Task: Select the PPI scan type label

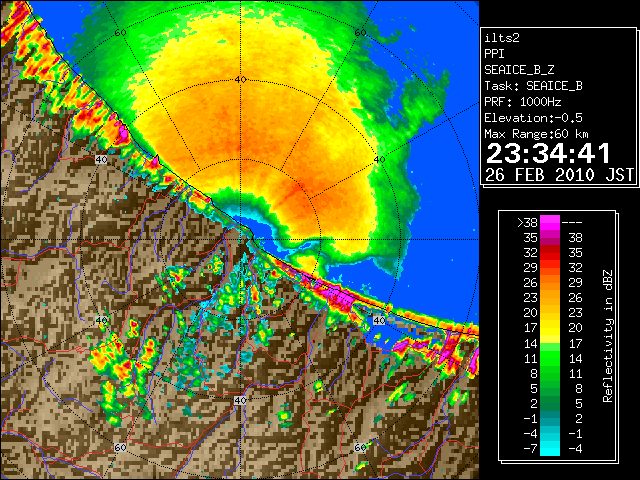Action: 494,54
